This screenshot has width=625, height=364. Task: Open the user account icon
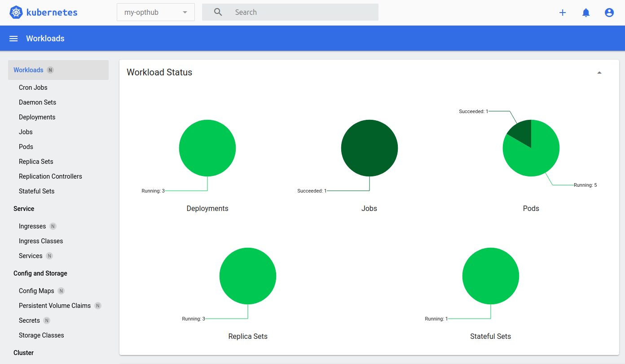coord(609,13)
